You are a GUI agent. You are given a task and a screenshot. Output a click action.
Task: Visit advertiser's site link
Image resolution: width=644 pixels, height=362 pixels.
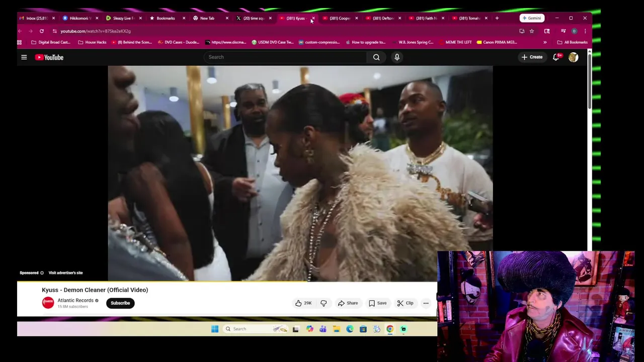(65, 273)
